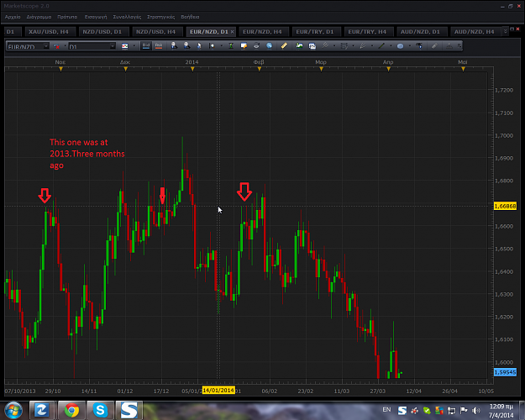The image size is (525, 420).
Task: Switch to the XAU/USD, H4 tab
Action: point(49,31)
